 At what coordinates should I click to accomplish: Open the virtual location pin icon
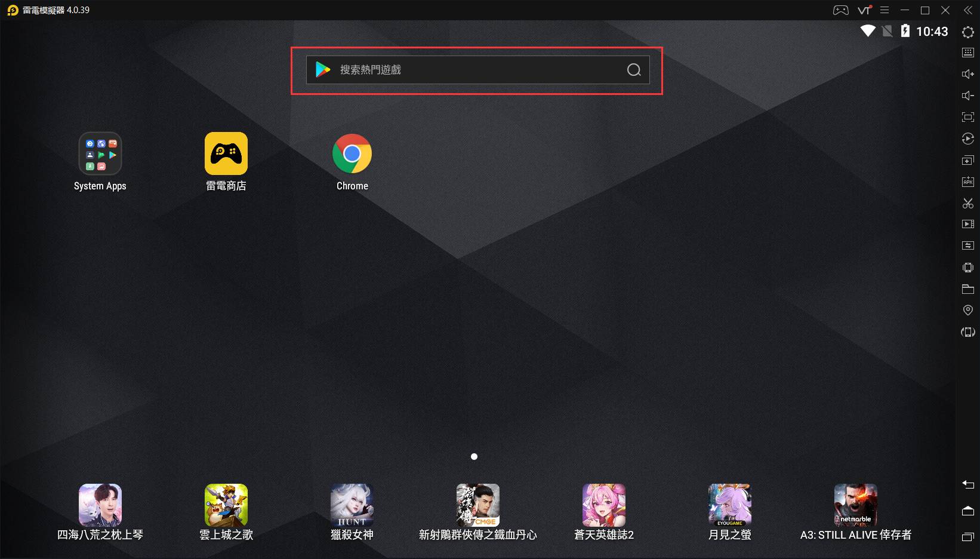pyautogui.click(x=967, y=311)
